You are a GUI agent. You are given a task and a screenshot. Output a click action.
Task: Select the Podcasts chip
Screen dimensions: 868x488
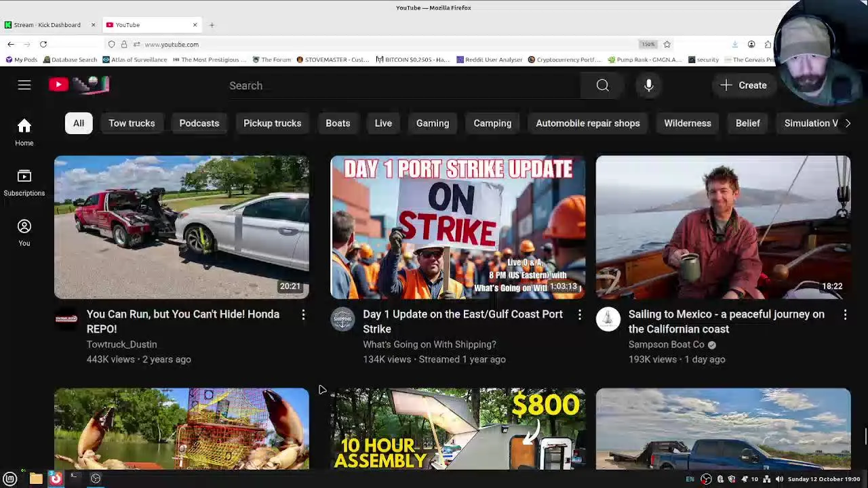pyautogui.click(x=199, y=123)
